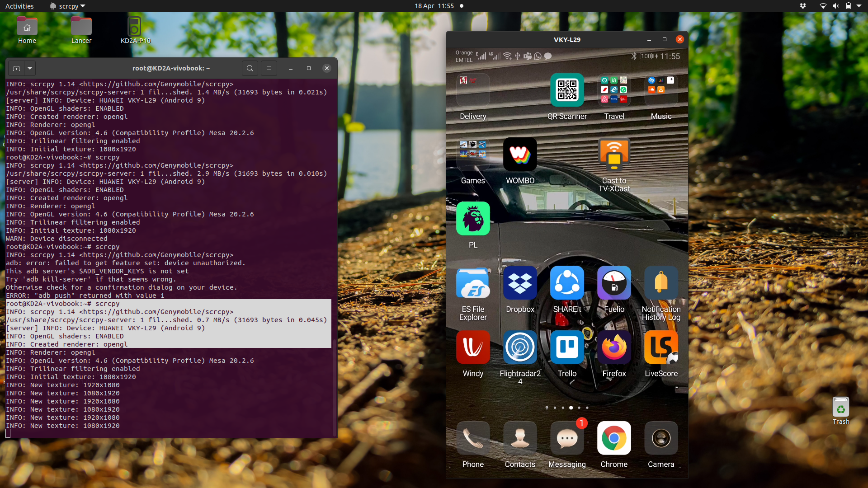Open the clock and calendar panel
Screen dimensions: 868x488
point(434,6)
